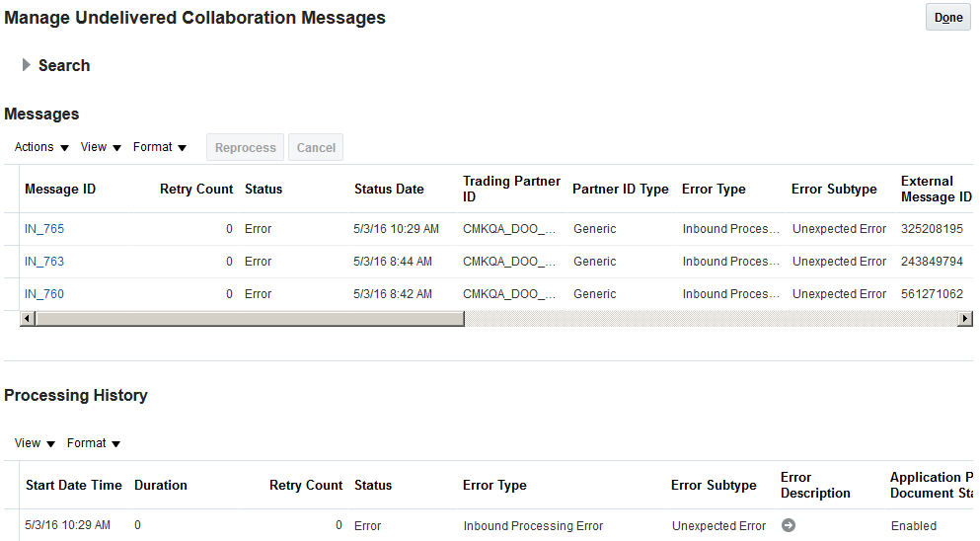
Task: Expand the Search section
Action: [27, 65]
